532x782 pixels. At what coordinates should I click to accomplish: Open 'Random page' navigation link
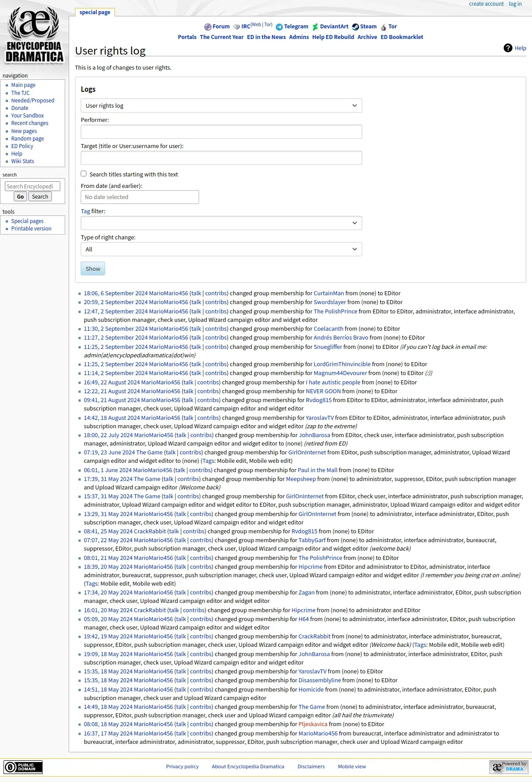coord(27,139)
